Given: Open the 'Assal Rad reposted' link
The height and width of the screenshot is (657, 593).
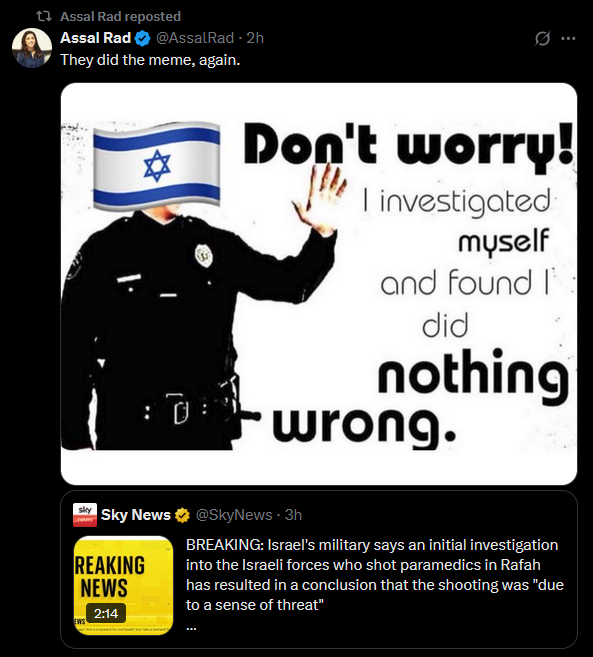Looking at the screenshot, I should pyautogui.click(x=121, y=16).
